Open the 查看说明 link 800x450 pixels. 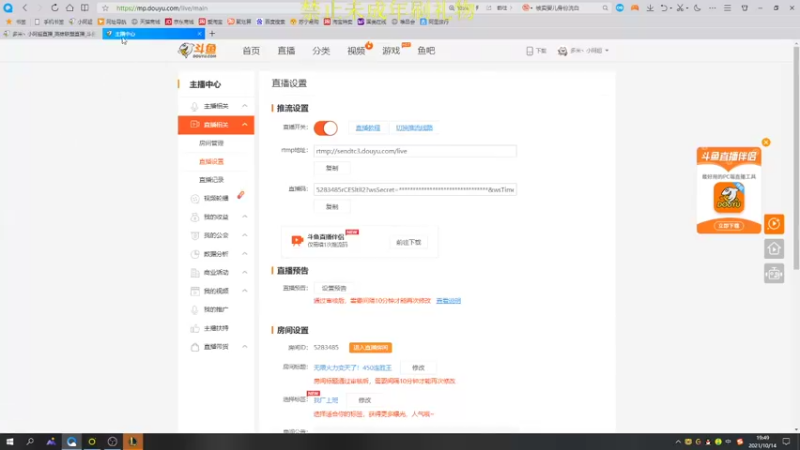point(448,301)
